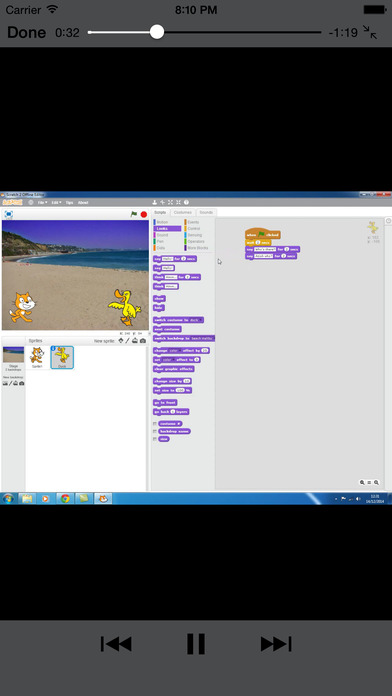New sprite from camera icon
This screenshot has height=696, width=392.
[143, 341]
